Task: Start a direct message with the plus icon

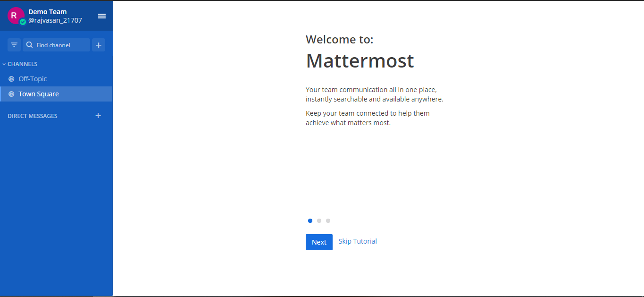Action: pyautogui.click(x=98, y=115)
